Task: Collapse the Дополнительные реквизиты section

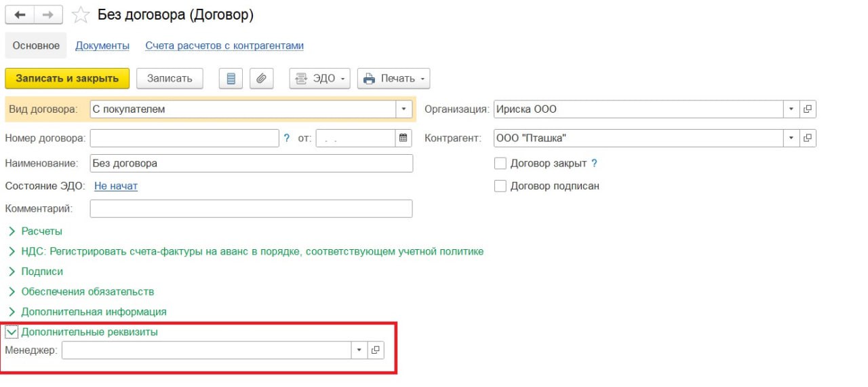Action: click(12, 333)
